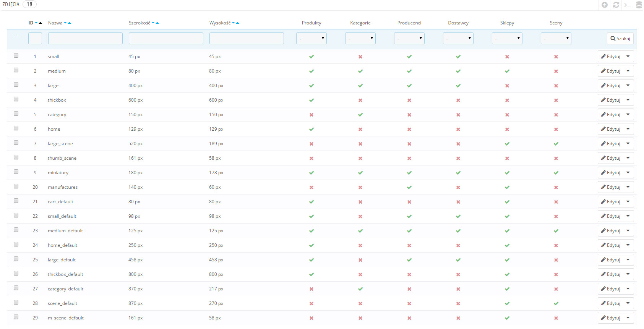
Task: Check the cart_default row checkbox
Action: pyautogui.click(x=16, y=201)
